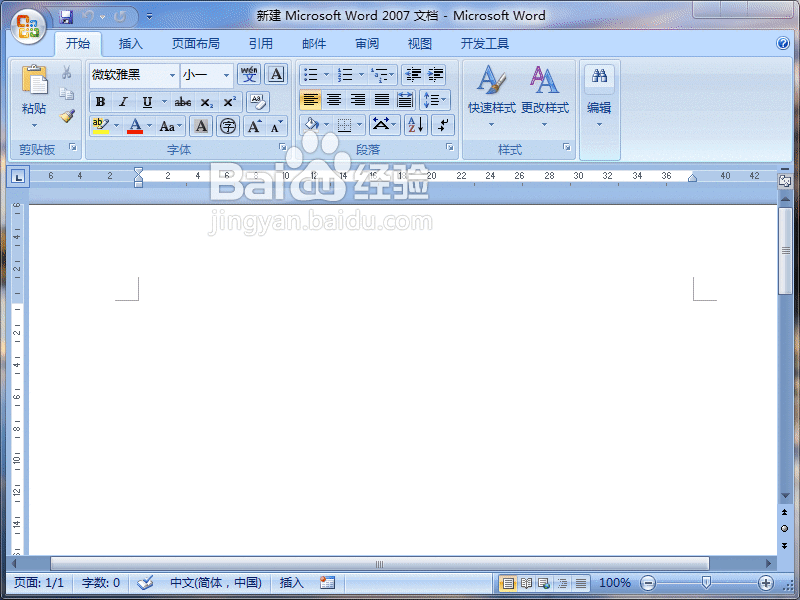Open the font size dropdown 小一
800x600 pixels.
(x=226, y=75)
